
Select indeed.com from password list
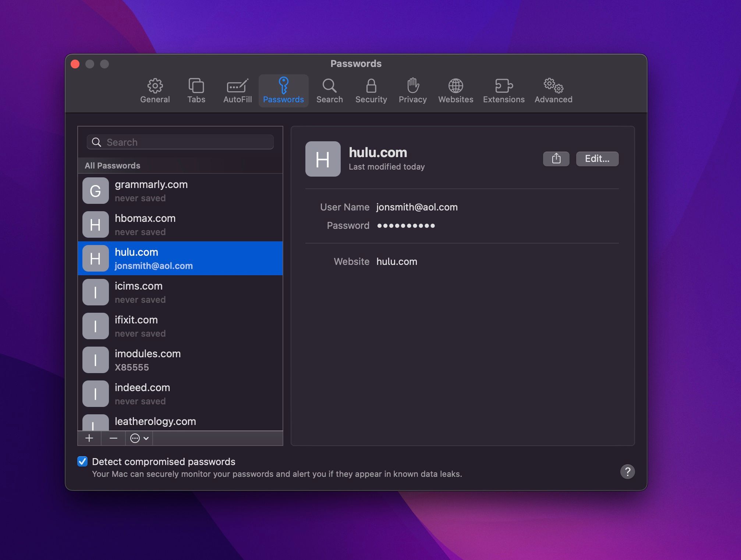click(x=181, y=393)
